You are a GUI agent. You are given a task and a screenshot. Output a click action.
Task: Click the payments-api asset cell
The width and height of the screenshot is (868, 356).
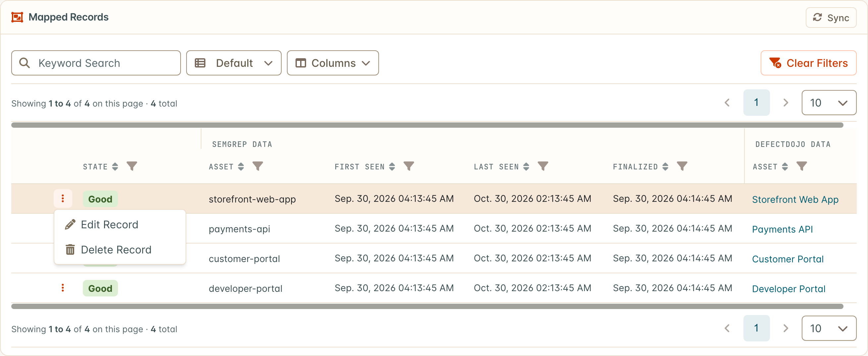tap(239, 229)
